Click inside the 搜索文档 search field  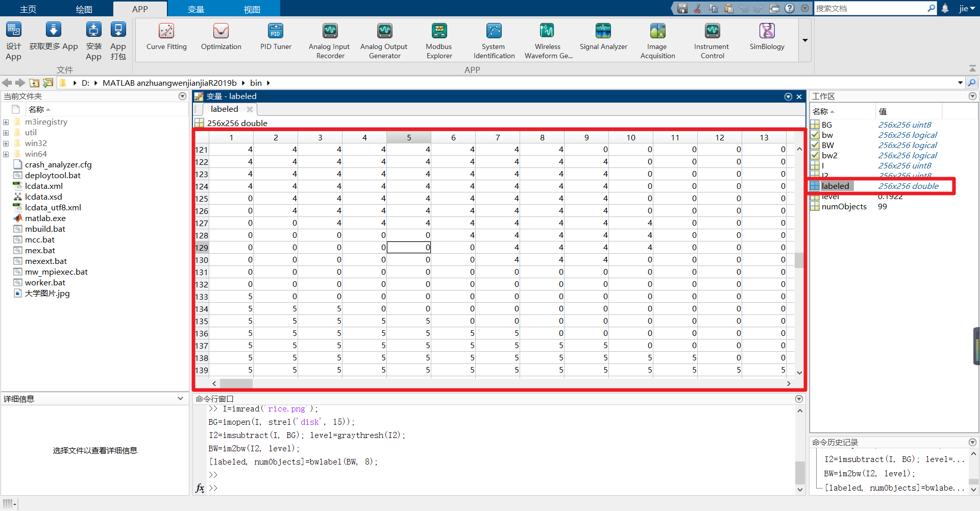click(x=873, y=8)
